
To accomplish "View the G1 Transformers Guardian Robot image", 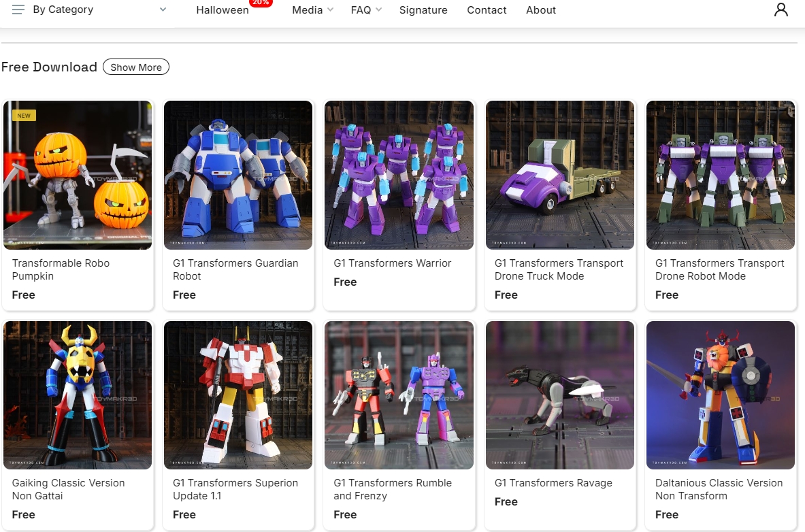I will [x=238, y=175].
